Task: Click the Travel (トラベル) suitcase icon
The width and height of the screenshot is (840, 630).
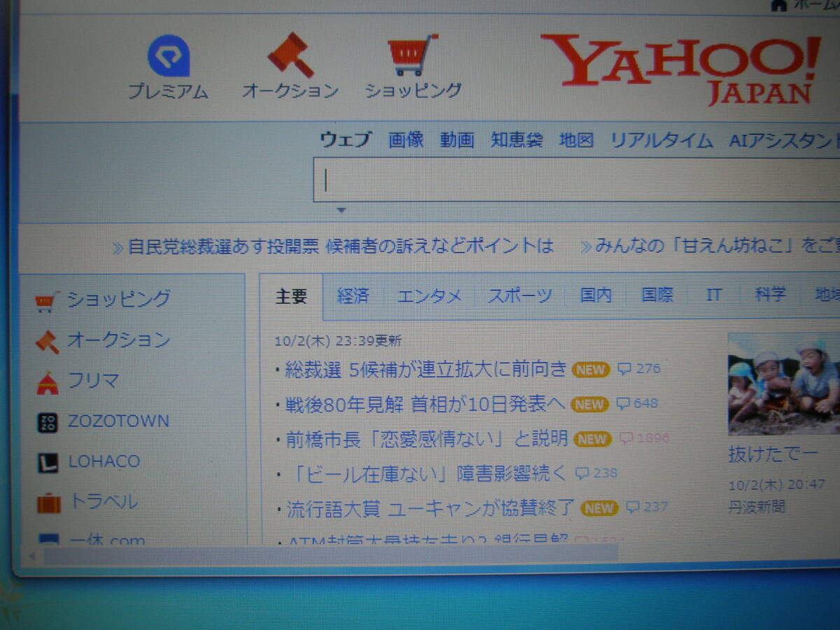Action: click(x=48, y=503)
